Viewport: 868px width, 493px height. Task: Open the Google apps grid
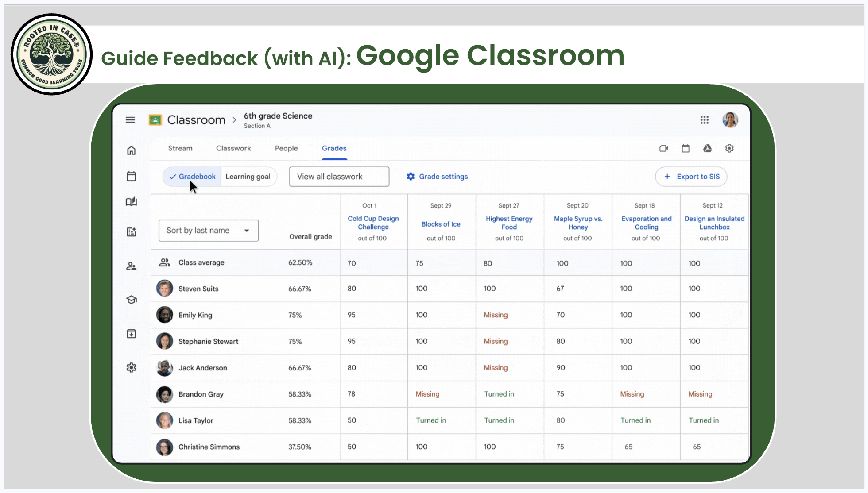pyautogui.click(x=705, y=120)
